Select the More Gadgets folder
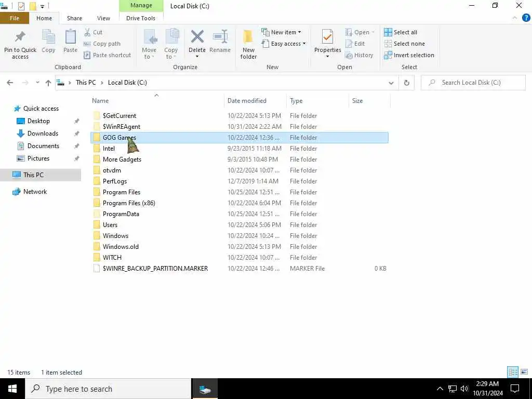Screen dimensions: 532x399 [x=122, y=159]
